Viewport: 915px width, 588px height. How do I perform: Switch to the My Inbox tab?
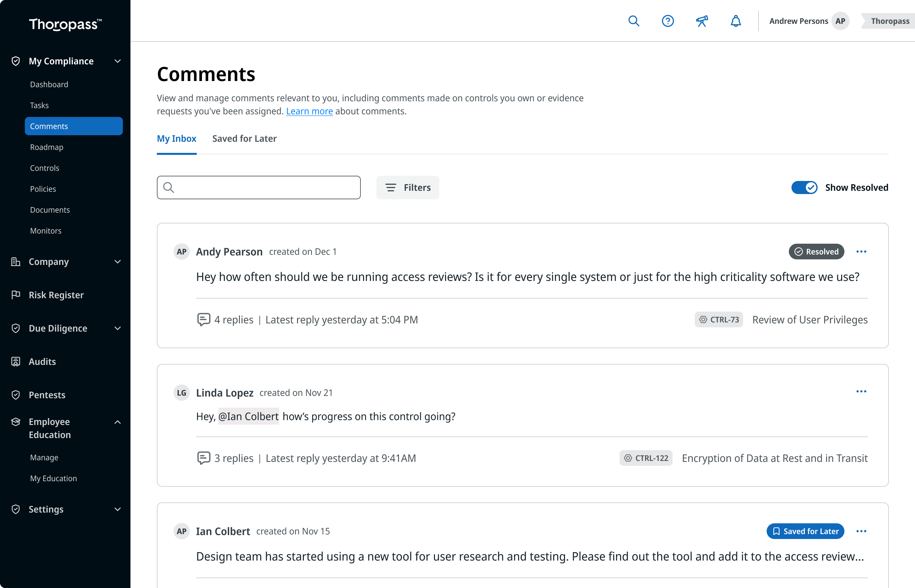click(x=176, y=139)
